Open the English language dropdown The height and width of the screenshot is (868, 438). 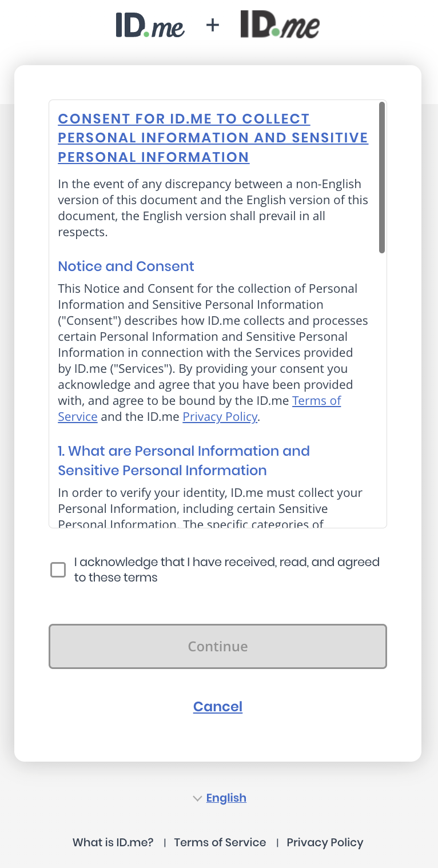click(226, 798)
